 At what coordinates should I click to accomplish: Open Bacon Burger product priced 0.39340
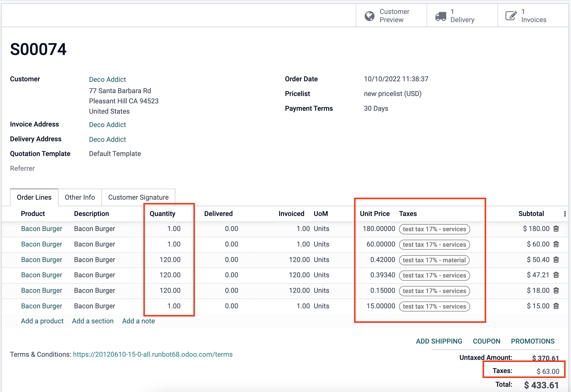(42, 275)
